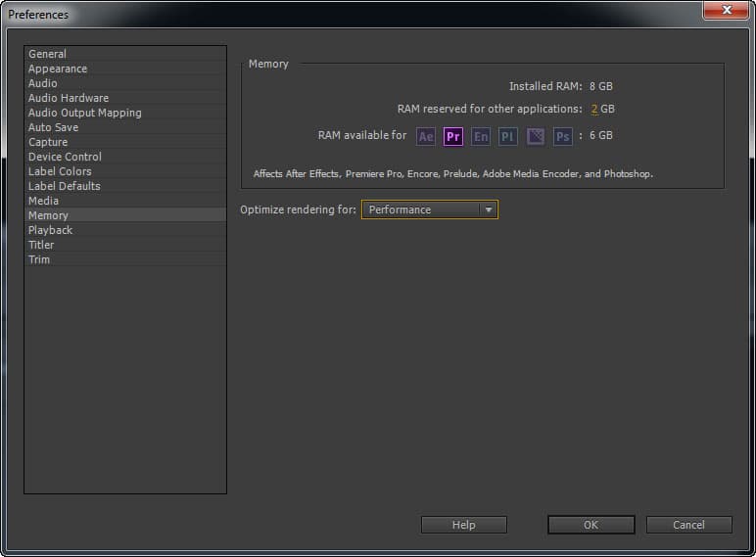Click the Prelude (Pl) icon

pyautogui.click(x=507, y=136)
